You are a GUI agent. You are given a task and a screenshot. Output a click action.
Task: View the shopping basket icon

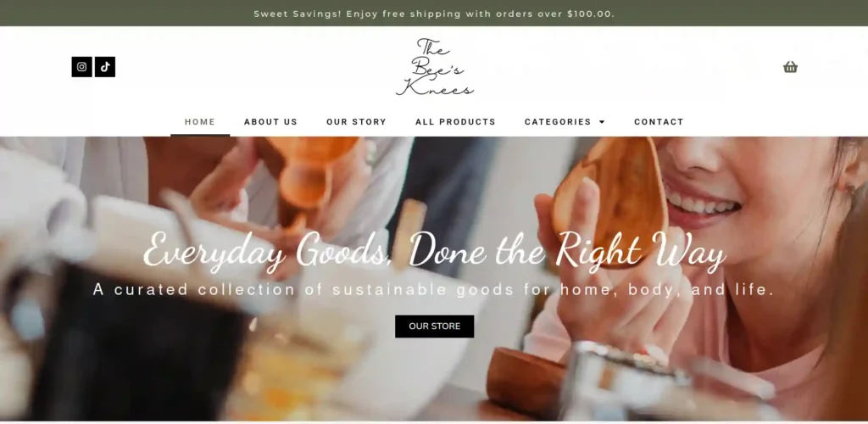[790, 67]
